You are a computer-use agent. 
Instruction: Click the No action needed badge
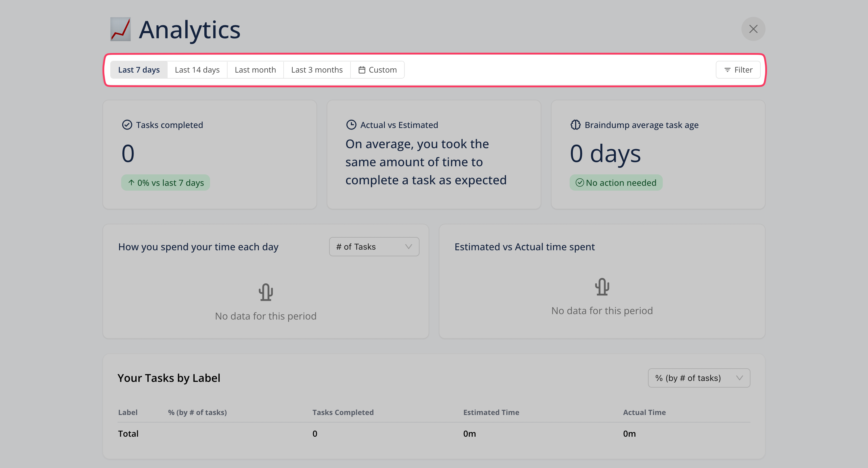(616, 183)
